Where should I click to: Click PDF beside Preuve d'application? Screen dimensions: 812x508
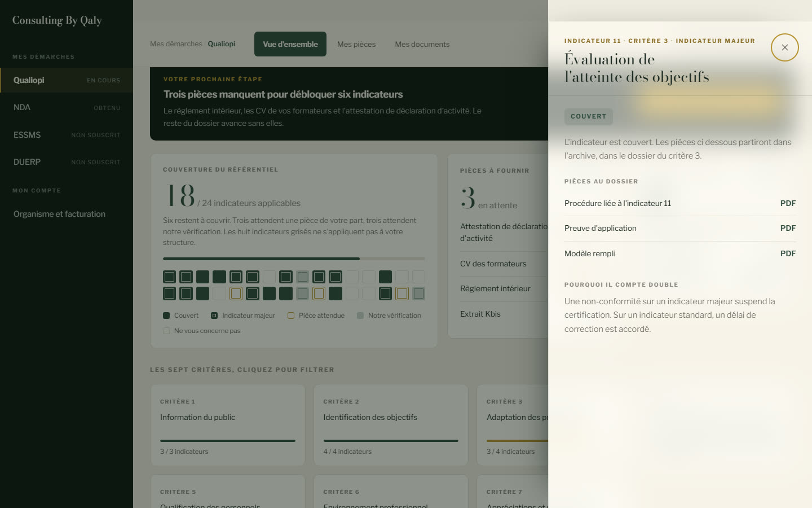(x=788, y=228)
